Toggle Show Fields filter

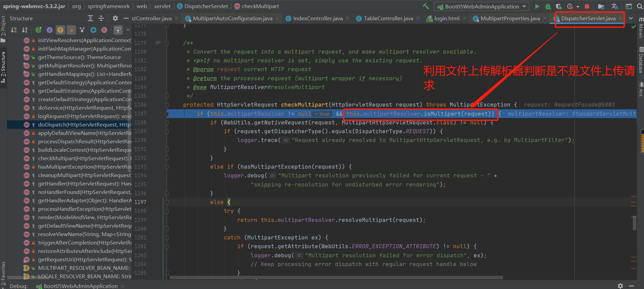60,30
